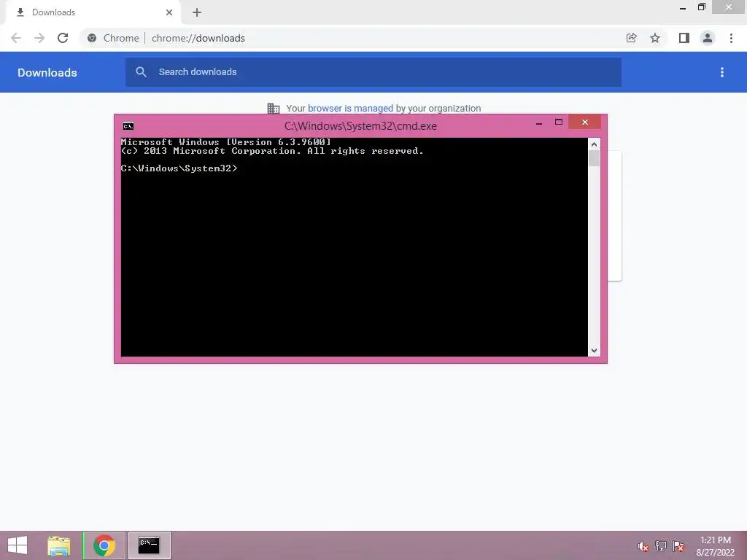The image size is (747, 560).
Task: Click the cmd scrollbar down arrow
Action: click(x=594, y=351)
